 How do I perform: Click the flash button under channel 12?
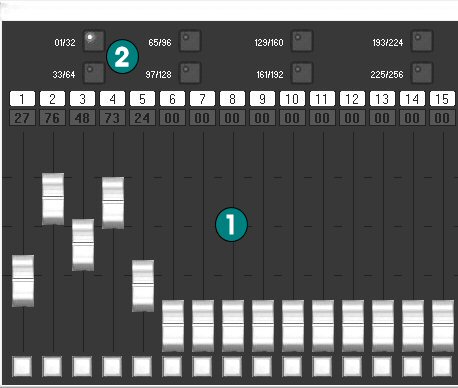(352, 366)
